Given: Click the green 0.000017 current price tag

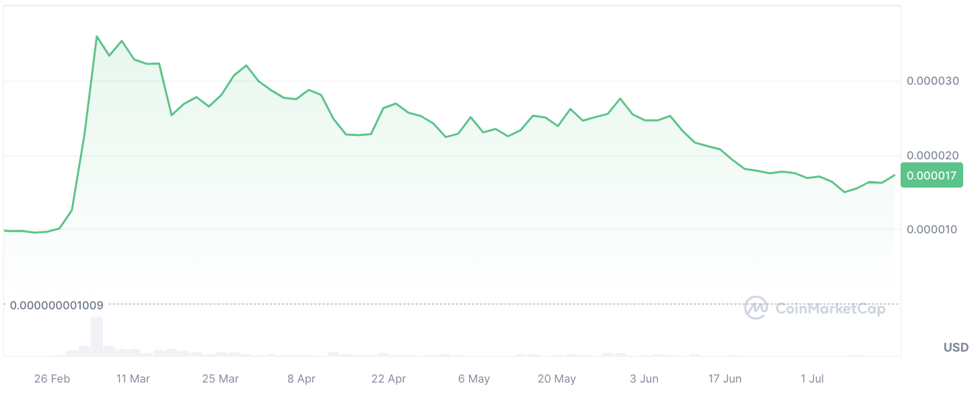Looking at the screenshot, I should coord(932,175).
